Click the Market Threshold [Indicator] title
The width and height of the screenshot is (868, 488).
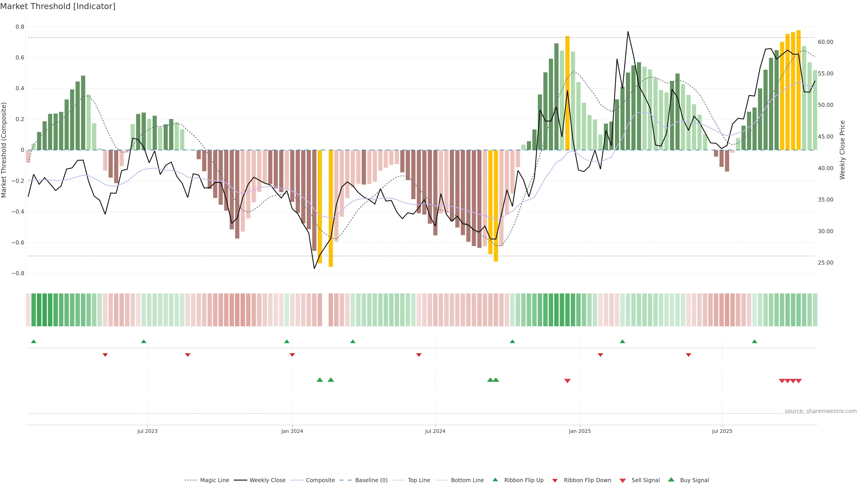58,6
